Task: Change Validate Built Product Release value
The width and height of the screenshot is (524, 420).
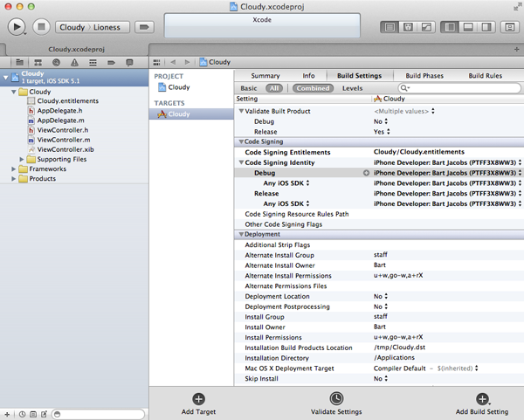Action: click(x=382, y=132)
